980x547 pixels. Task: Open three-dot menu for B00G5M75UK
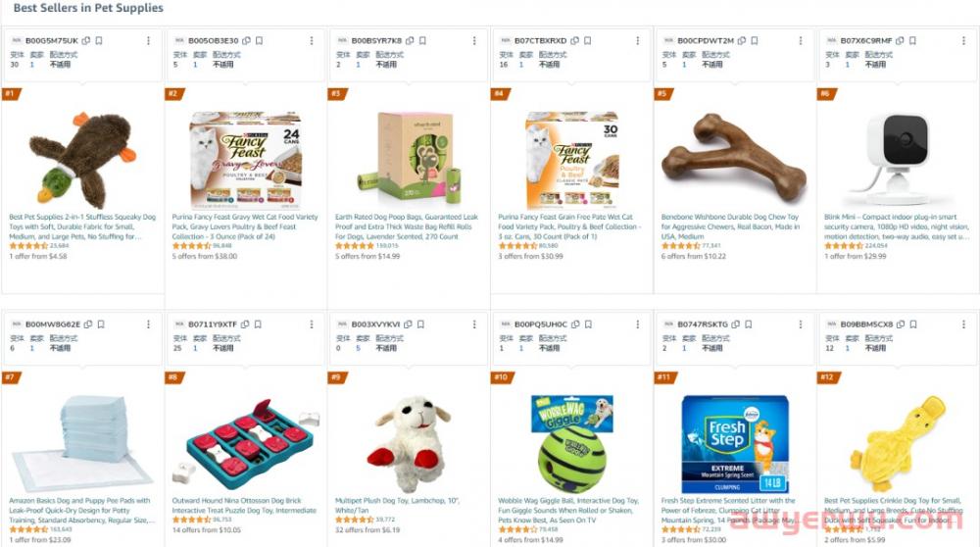click(148, 40)
